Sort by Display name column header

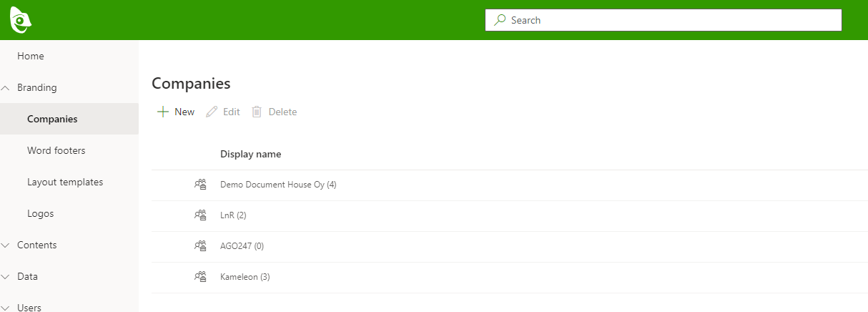point(251,154)
